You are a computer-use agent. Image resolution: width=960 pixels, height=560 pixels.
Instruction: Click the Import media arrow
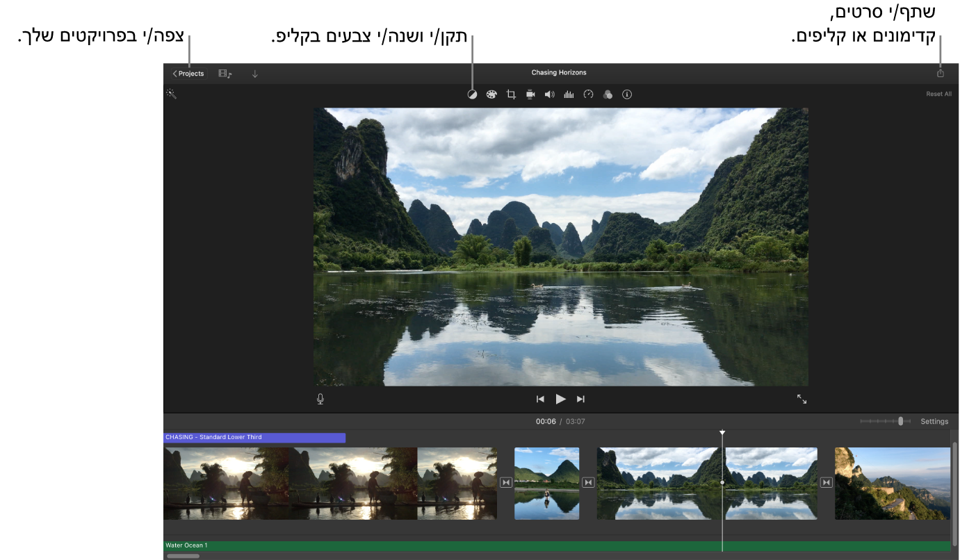pos(254,73)
